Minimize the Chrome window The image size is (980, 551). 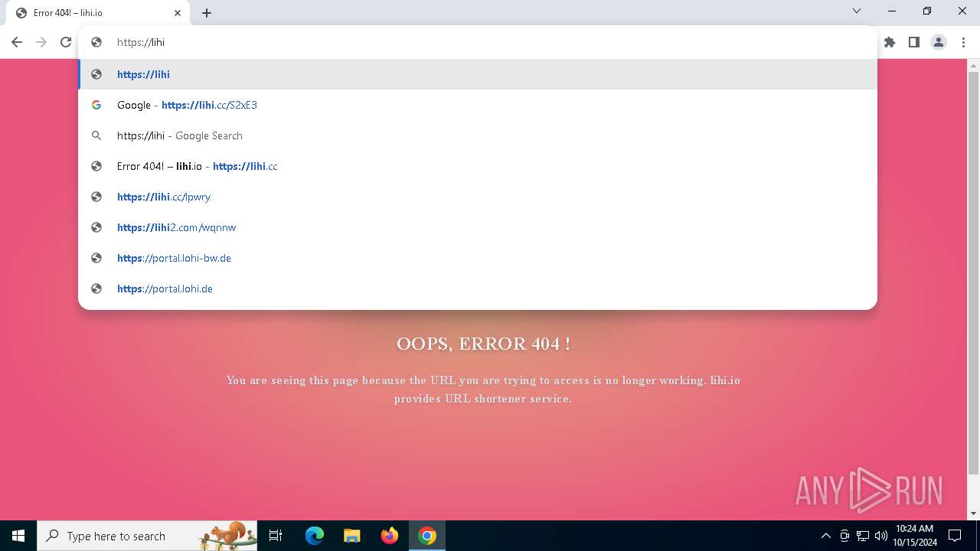[x=892, y=11]
